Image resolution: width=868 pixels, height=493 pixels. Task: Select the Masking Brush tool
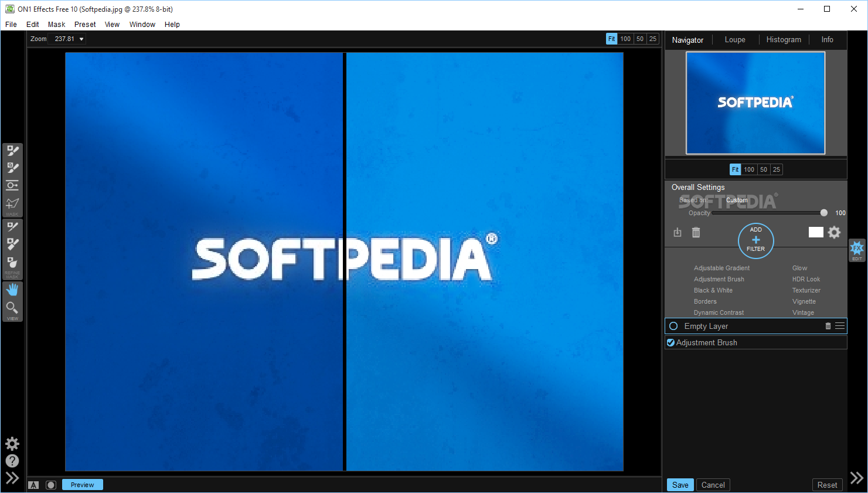(x=12, y=151)
